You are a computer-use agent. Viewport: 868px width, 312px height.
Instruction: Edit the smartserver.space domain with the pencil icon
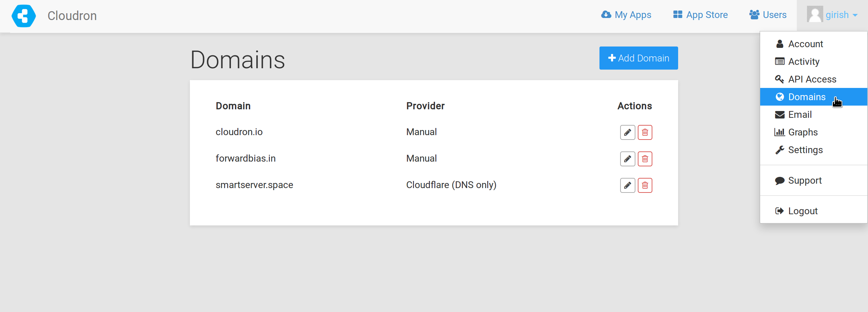[x=627, y=185]
